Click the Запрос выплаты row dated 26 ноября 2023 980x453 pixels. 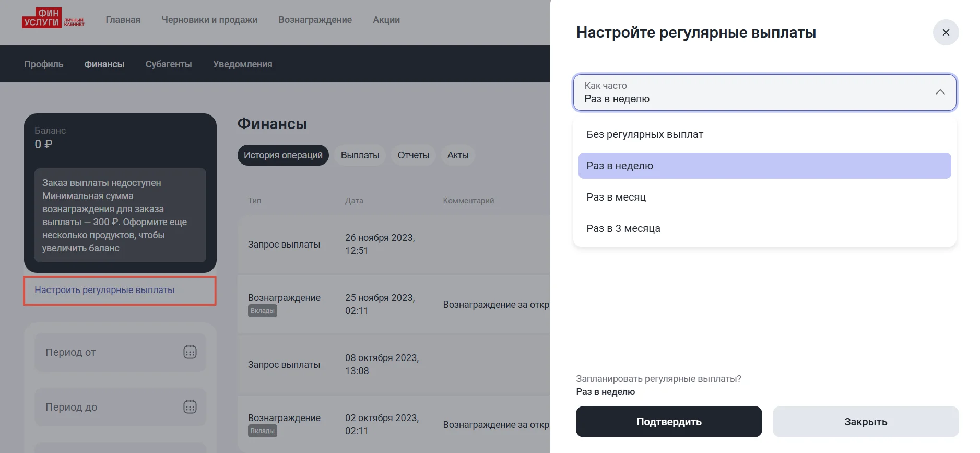click(394, 244)
